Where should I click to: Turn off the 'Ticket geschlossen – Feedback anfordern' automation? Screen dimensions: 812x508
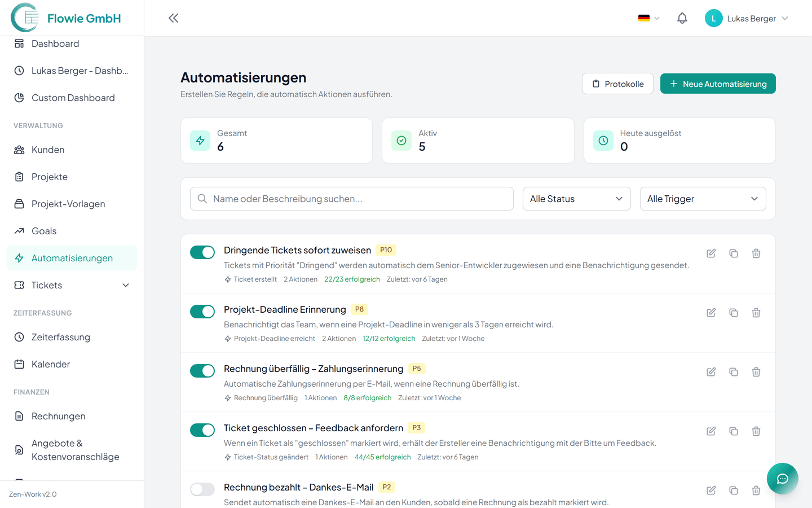tap(202, 430)
